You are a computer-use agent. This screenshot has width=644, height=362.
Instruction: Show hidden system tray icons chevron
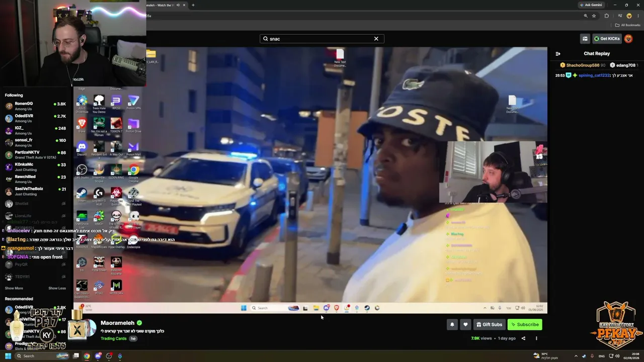576,356
